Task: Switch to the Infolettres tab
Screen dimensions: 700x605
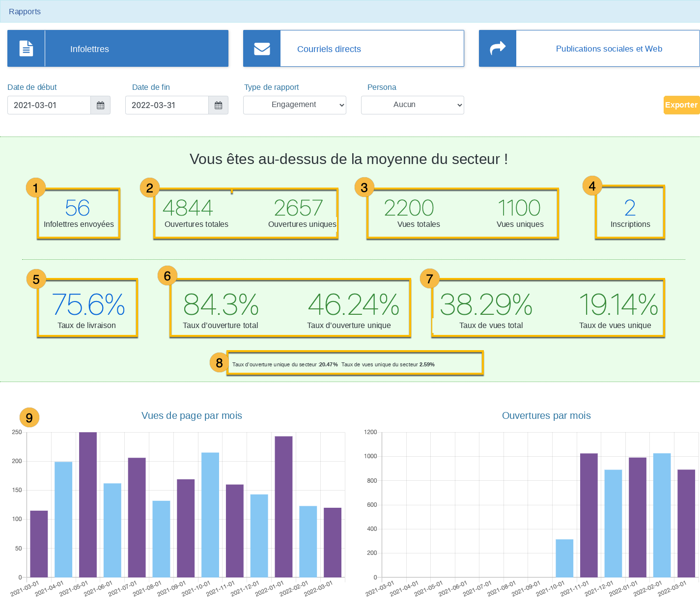Action: point(118,49)
